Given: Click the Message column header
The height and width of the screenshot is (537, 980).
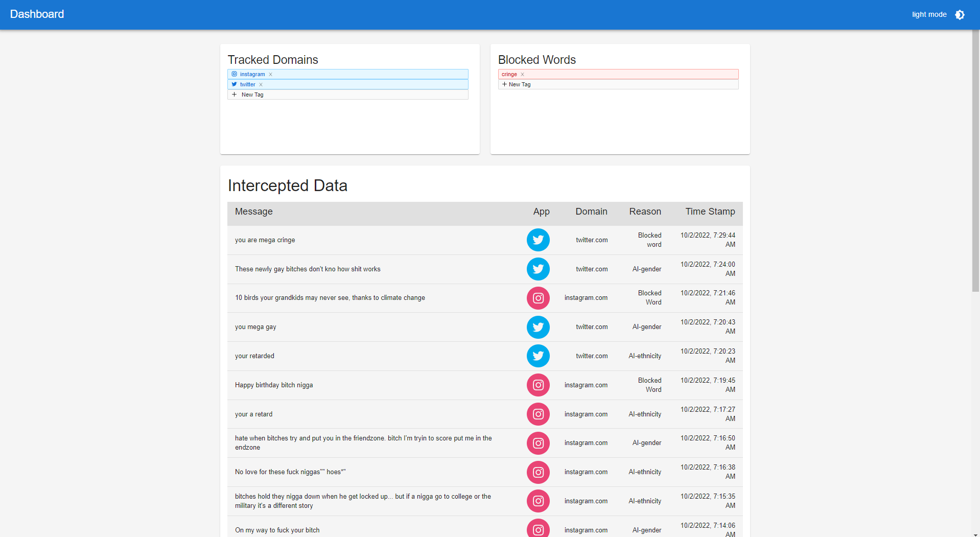Looking at the screenshot, I should [254, 212].
